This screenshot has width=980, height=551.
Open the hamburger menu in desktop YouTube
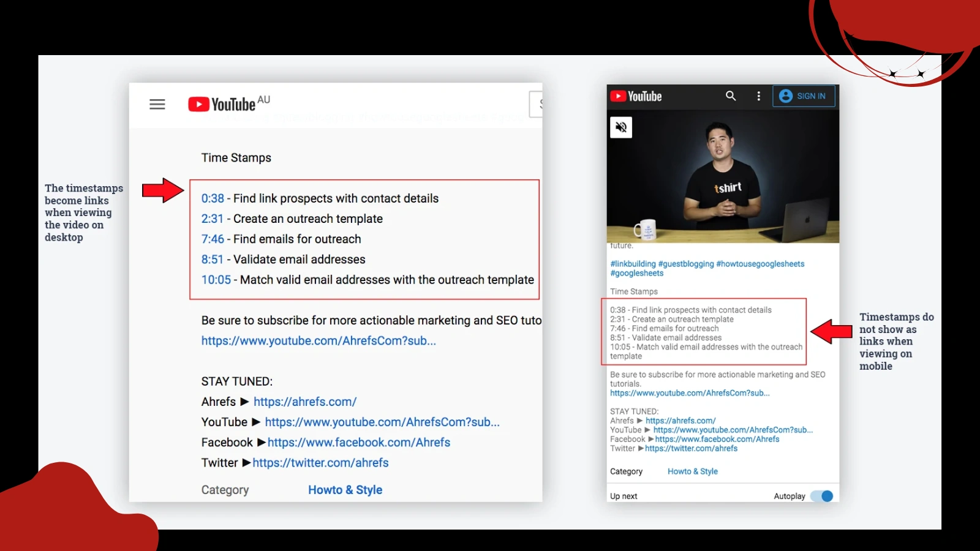157,105
